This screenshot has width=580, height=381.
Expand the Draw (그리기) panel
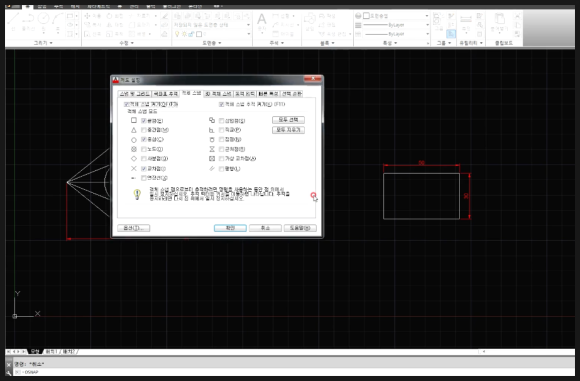click(x=43, y=43)
